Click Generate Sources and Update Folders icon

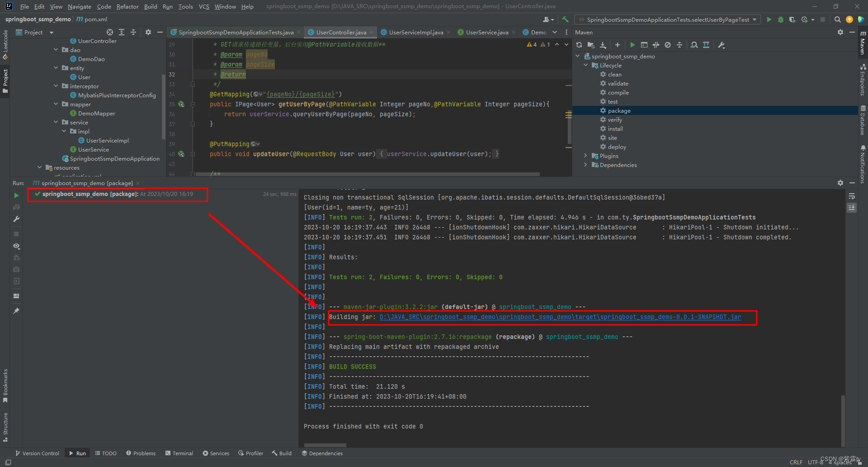[x=591, y=45]
